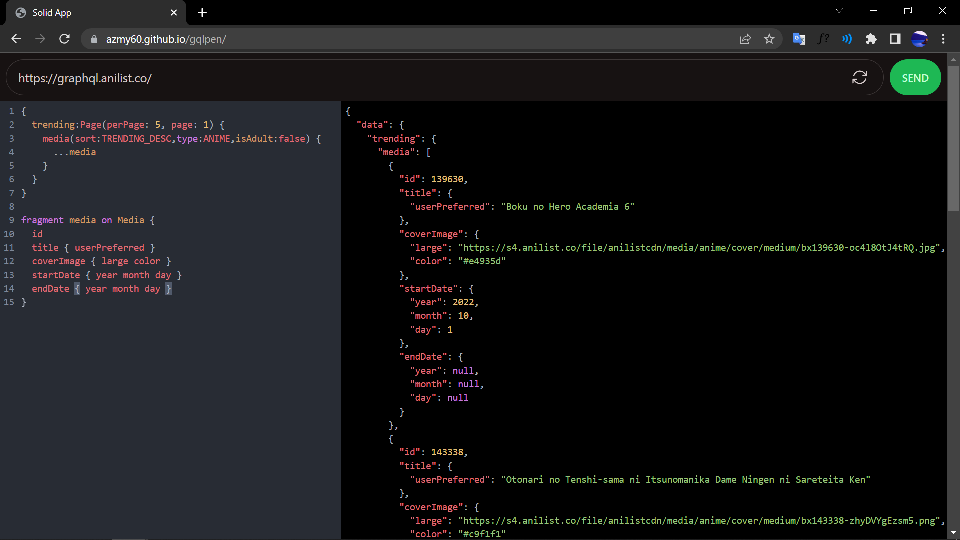
Task: Open the f? extension icon
Action: point(823,39)
